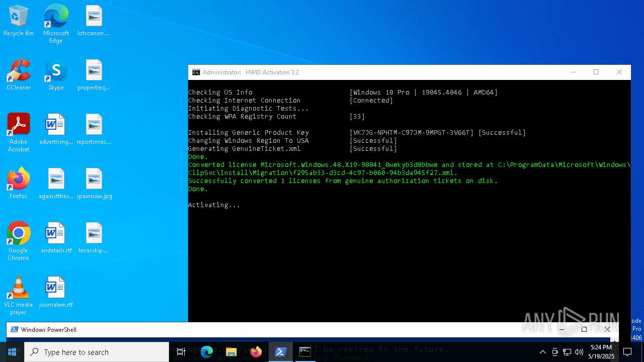Open Task View from the taskbar

(182, 352)
